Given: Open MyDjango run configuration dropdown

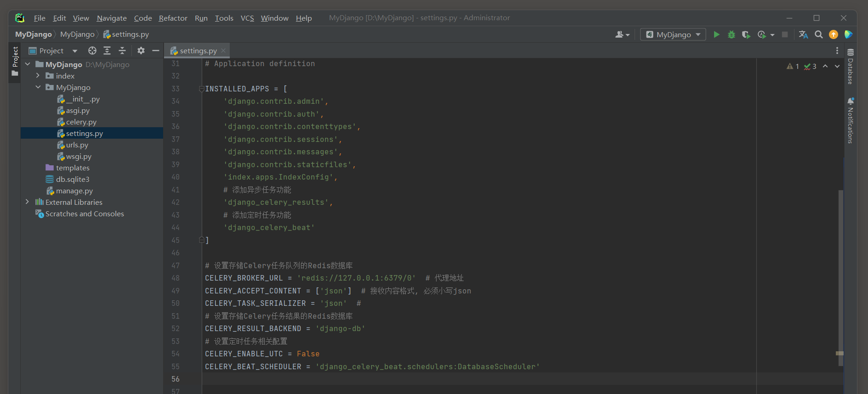Looking at the screenshot, I should click(x=673, y=34).
